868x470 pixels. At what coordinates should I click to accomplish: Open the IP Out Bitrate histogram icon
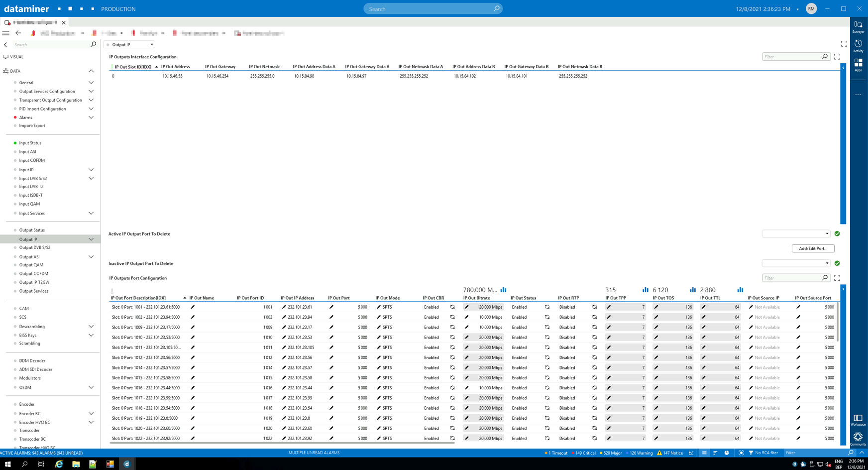click(503, 290)
